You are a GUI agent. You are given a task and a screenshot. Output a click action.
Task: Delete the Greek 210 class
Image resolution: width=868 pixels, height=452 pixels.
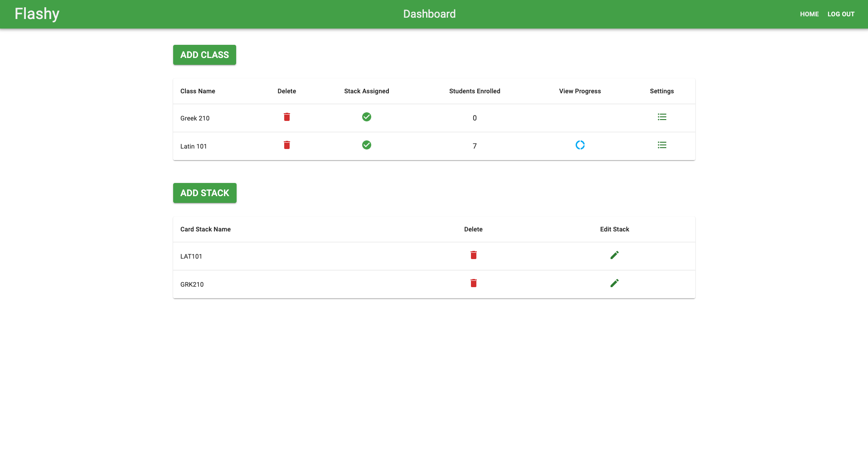tap(287, 117)
